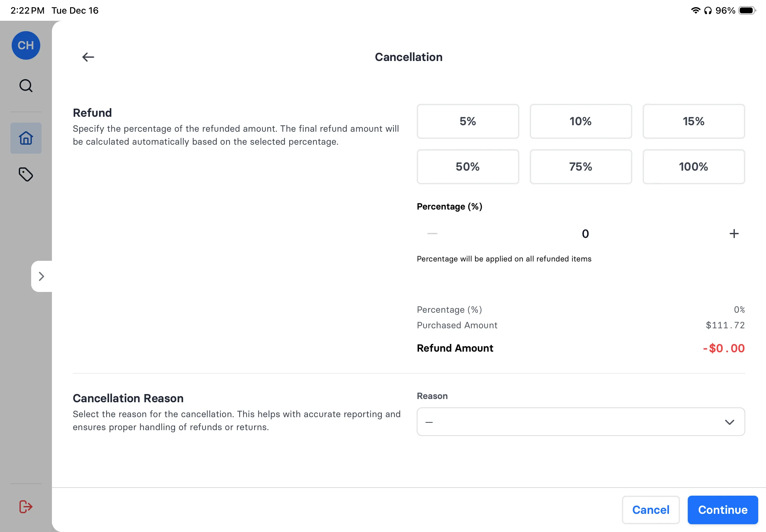This screenshot has height=532, width=766.
Task: Click Cancel to dismiss cancellation
Action: tap(650, 510)
